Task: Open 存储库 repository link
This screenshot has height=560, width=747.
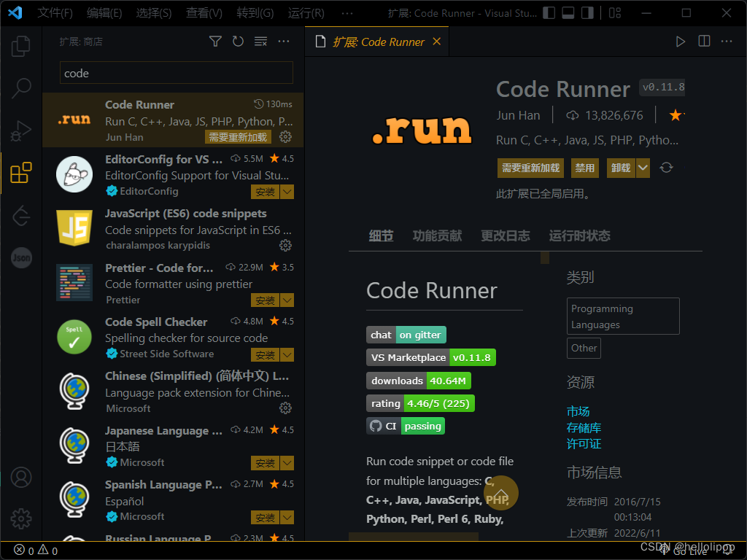Action: pyautogui.click(x=584, y=427)
